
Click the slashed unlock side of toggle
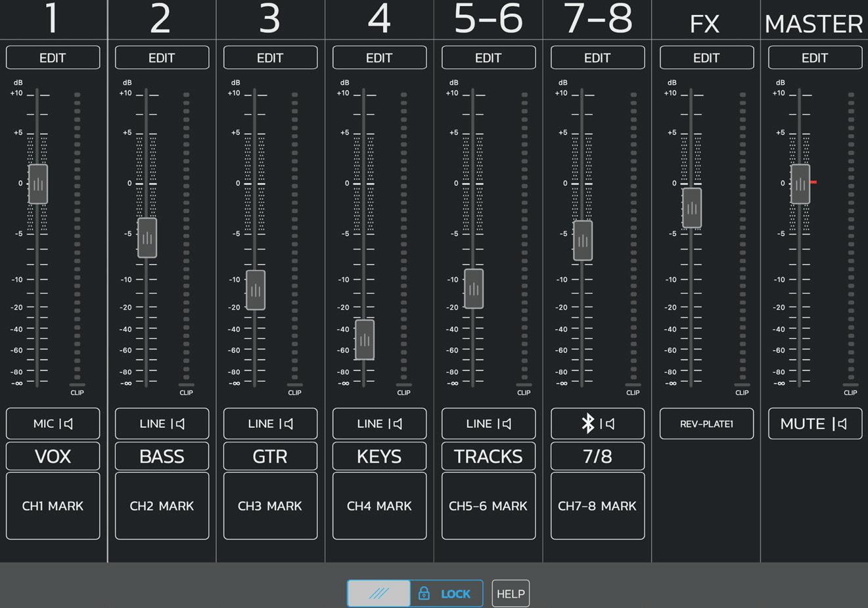tap(379, 594)
